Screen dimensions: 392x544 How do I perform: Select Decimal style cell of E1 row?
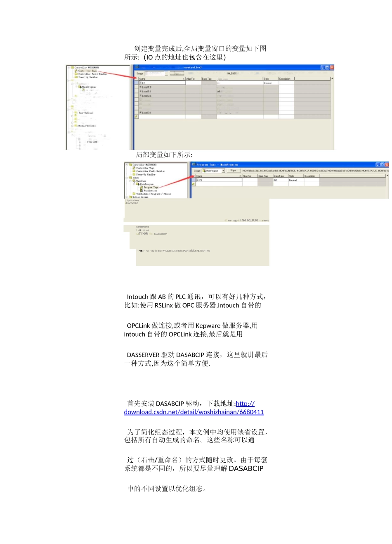coord(271,83)
